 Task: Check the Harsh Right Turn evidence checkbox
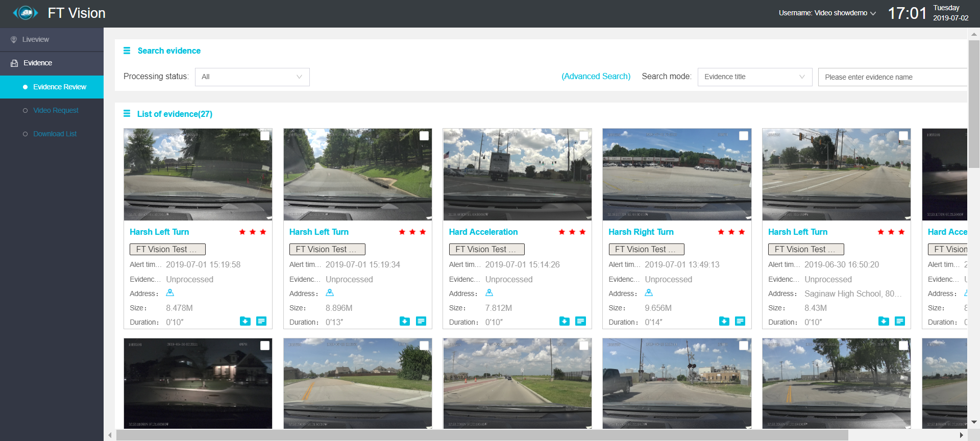(x=744, y=136)
